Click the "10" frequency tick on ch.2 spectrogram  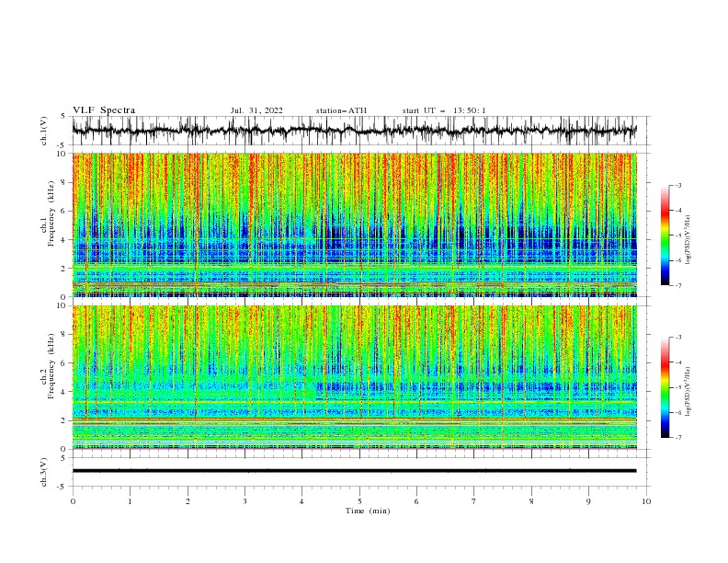pos(63,305)
